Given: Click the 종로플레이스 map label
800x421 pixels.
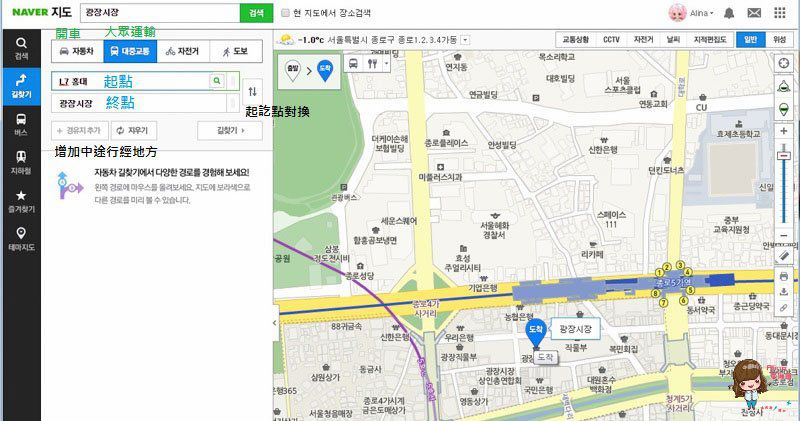Looking at the screenshot, I should [446, 143].
